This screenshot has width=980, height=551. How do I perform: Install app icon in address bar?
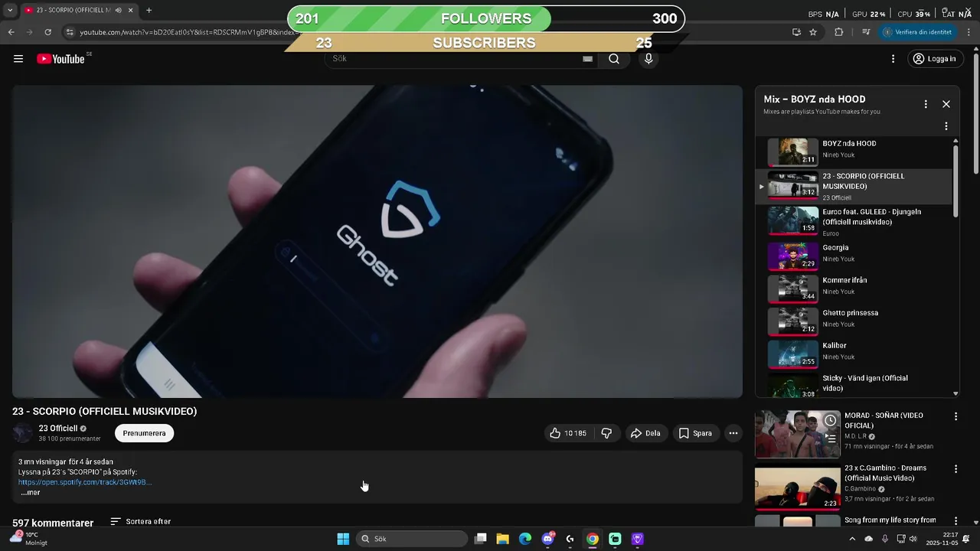point(796,32)
